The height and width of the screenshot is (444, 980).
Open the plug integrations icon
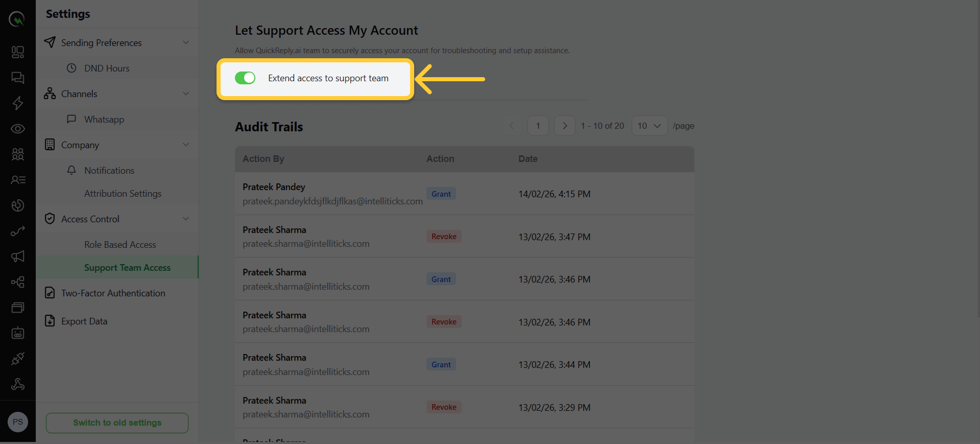[18, 359]
